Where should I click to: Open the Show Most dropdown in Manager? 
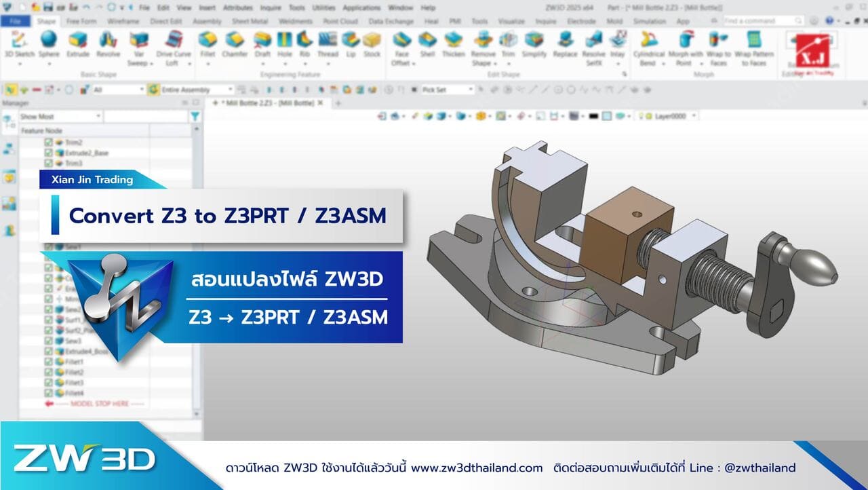click(x=98, y=116)
